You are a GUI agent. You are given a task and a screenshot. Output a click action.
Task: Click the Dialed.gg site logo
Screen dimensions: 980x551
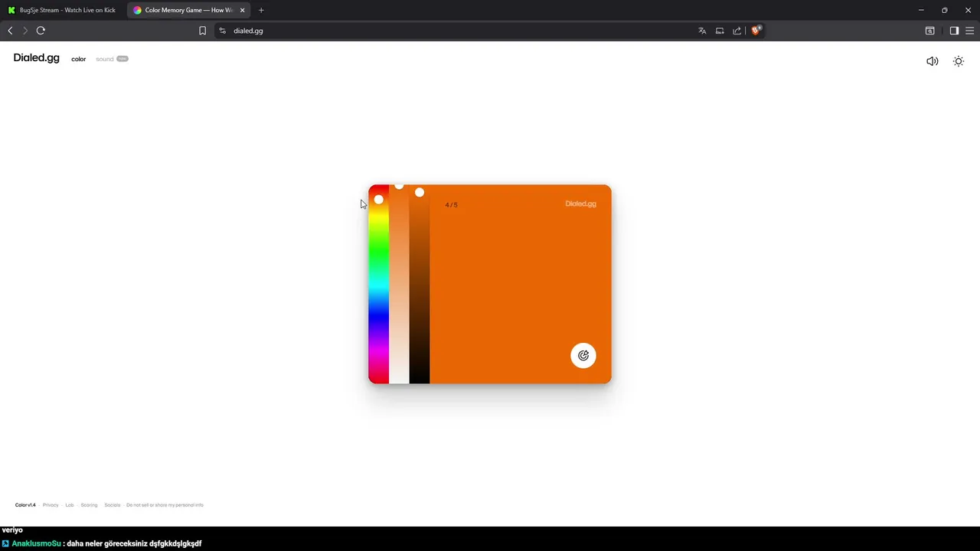tap(36, 58)
